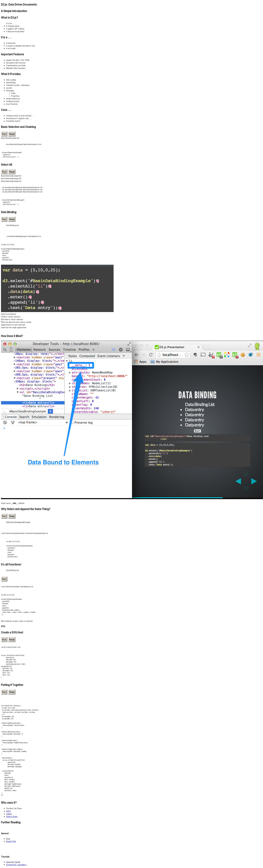Click the blue circular extension icon
The image size is (263, 868).
[251, 355]
